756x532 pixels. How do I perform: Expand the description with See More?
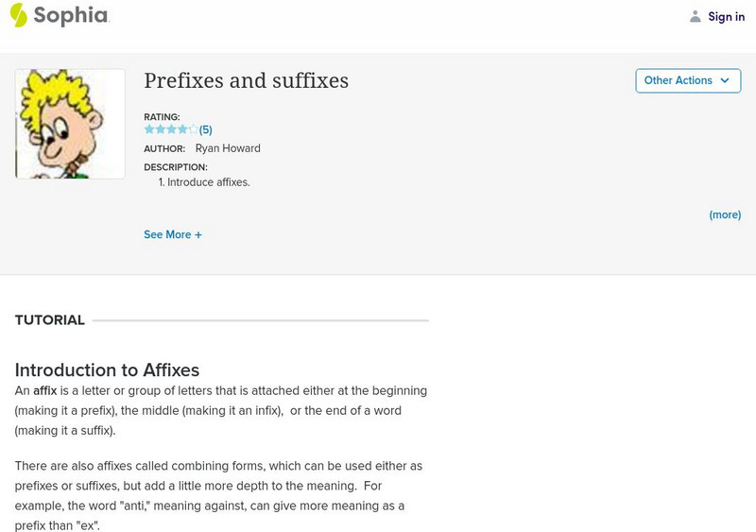[167, 234]
